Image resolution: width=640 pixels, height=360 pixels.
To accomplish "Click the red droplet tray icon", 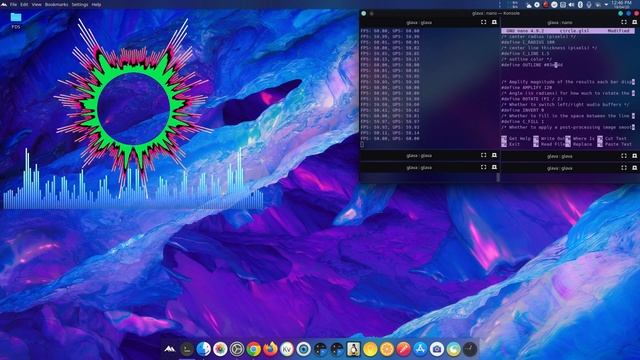I will pyautogui.click(x=546, y=5).
